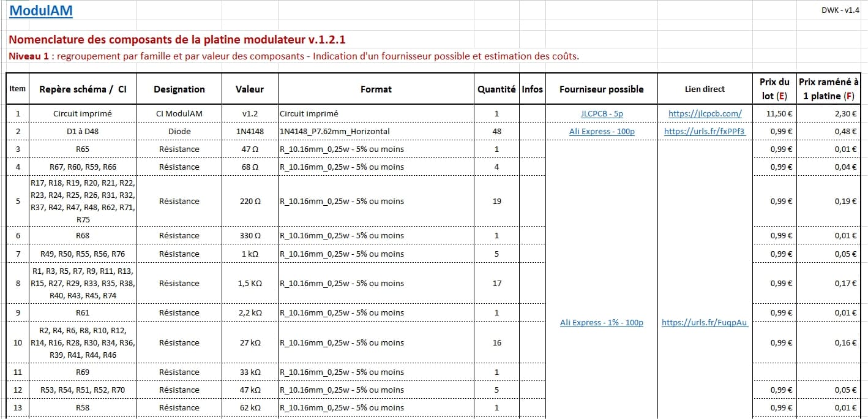Click the DWK - v1.4 version cell

pyautogui.click(x=840, y=10)
